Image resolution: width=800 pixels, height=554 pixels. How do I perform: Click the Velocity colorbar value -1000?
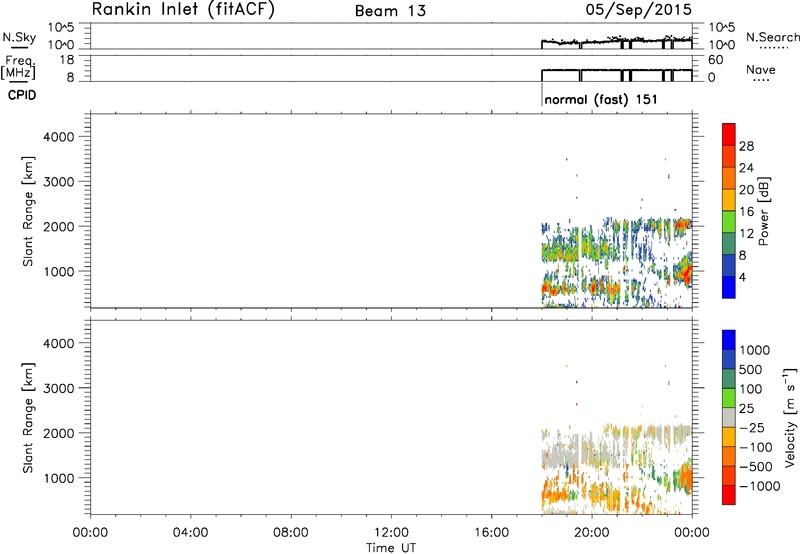click(x=759, y=486)
